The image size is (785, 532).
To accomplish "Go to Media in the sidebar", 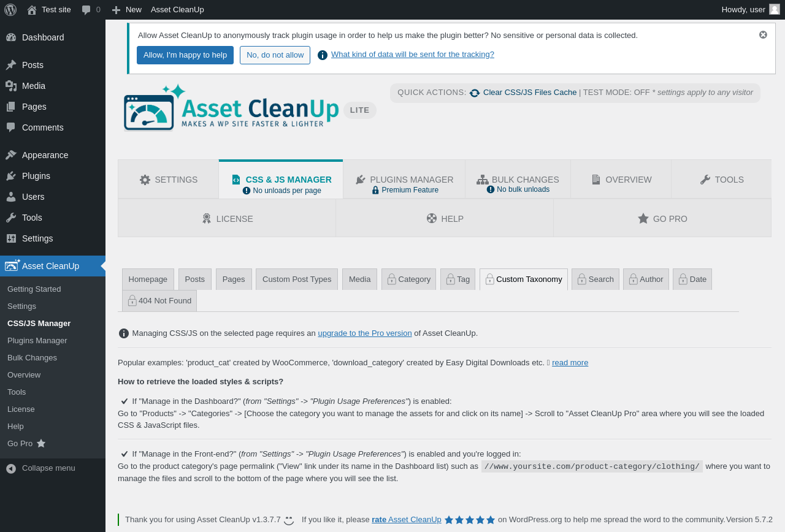I will [53, 86].
